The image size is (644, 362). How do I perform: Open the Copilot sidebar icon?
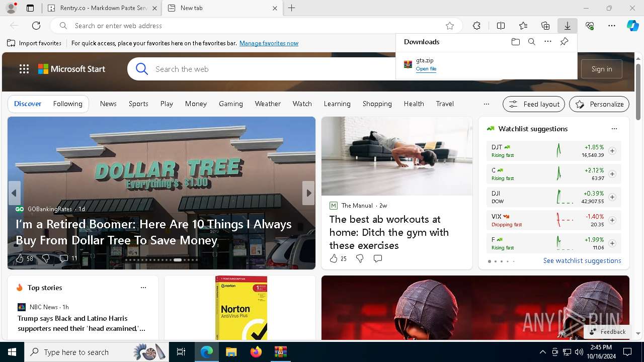tap(632, 26)
